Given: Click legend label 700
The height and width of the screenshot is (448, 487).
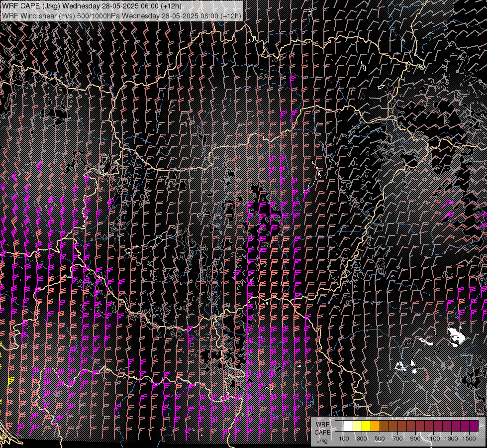Looking at the screenshot, I should [397, 439].
